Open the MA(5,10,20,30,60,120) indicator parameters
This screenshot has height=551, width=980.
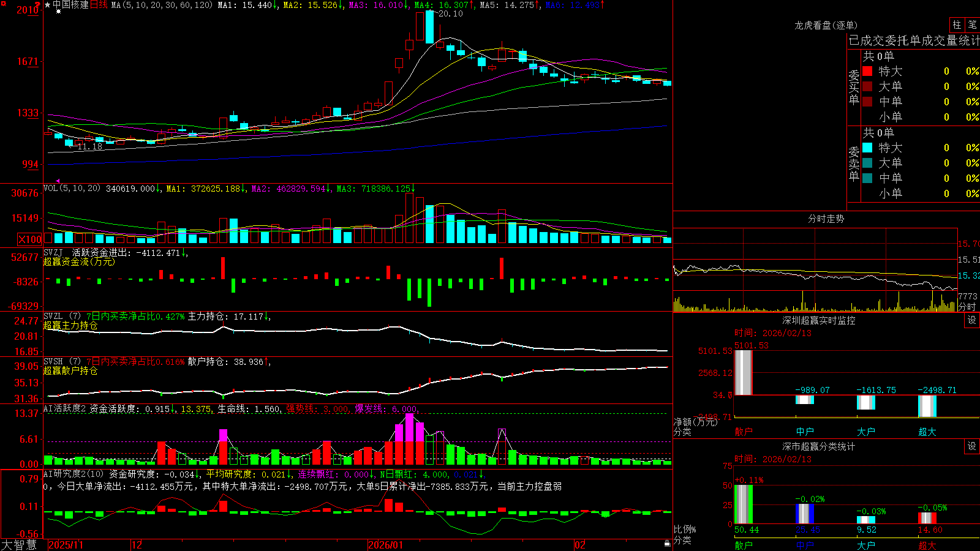[x=162, y=5]
